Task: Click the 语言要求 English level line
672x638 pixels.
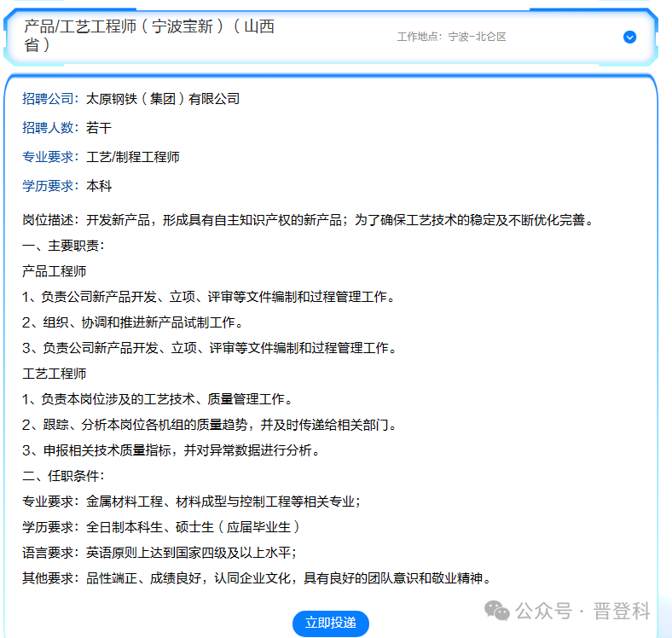Action: pos(159,553)
